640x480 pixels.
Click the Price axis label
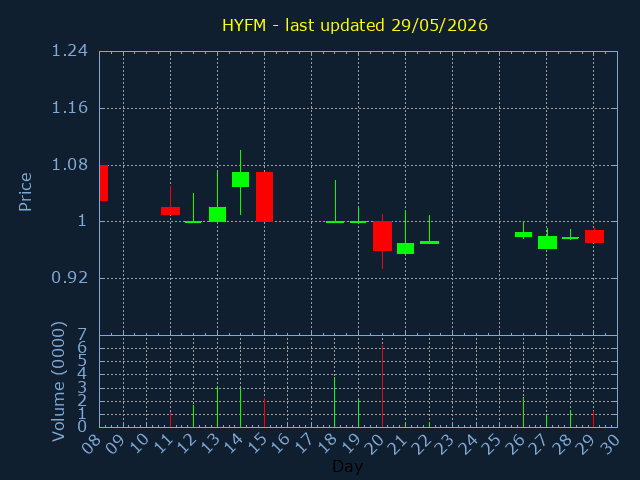tap(25, 192)
